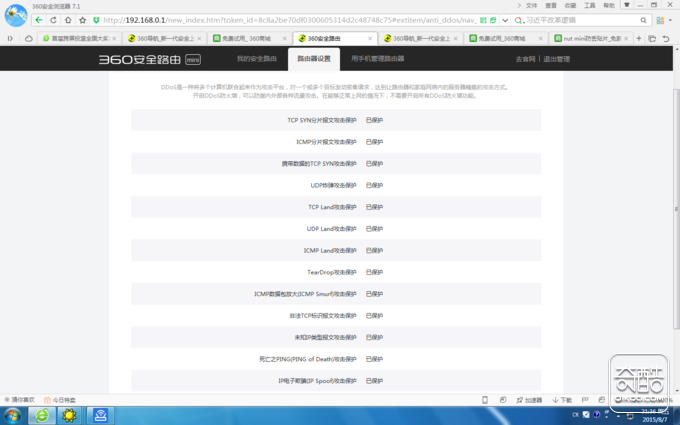Click the tab window manager icon
Screen dimensions: 680x425
pyautogui.click(x=652, y=39)
